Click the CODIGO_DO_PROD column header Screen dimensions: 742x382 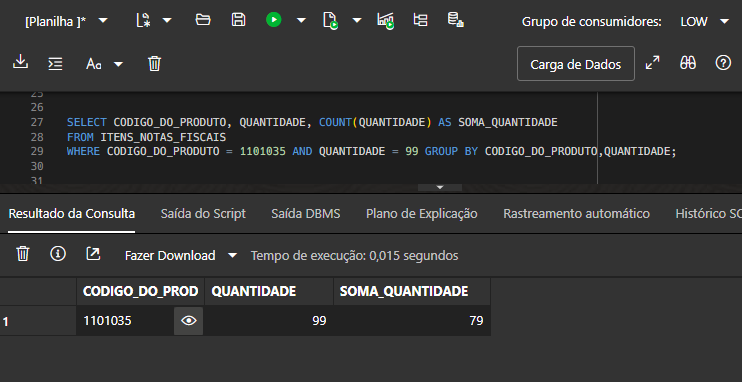[x=141, y=292]
